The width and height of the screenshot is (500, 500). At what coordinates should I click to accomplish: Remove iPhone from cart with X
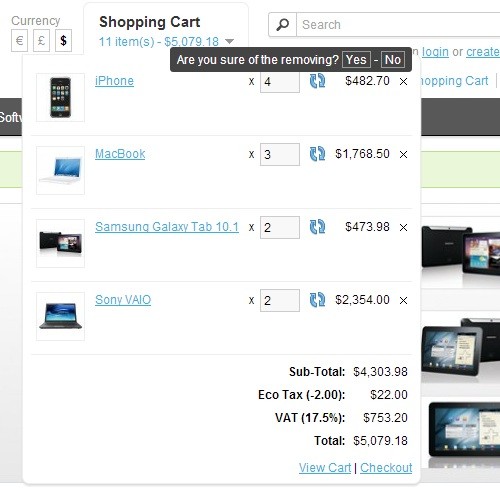click(403, 81)
